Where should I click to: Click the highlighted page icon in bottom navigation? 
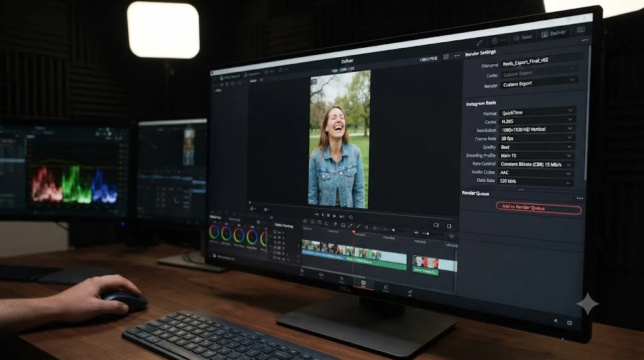(363, 283)
